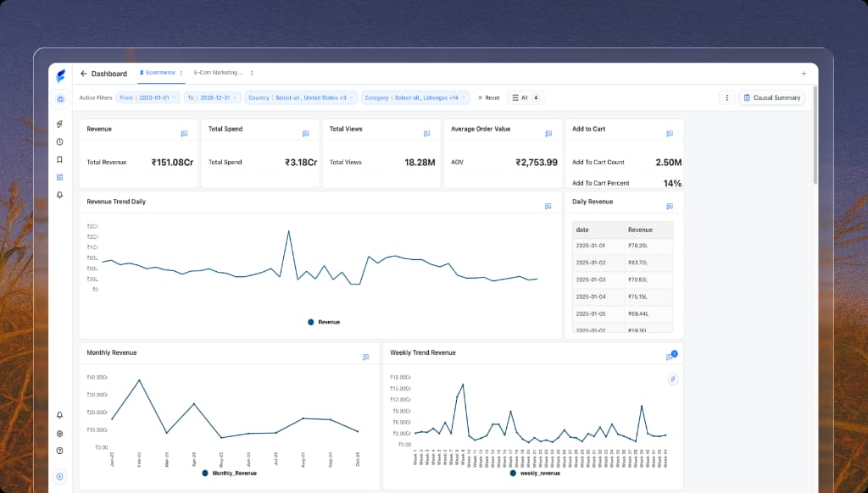
Task: Open the bookmark icon in the left sidebar
Action: 59,159
